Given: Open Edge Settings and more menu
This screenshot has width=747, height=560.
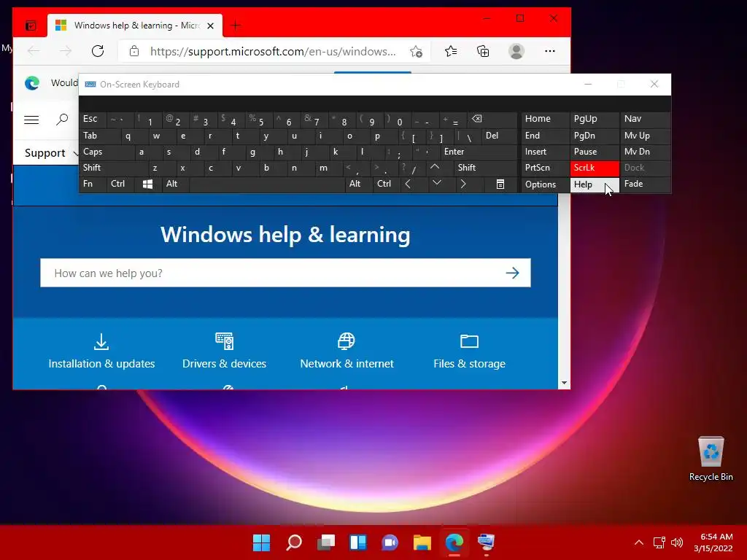Looking at the screenshot, I should pyautogui.click(x=550, y=51).
